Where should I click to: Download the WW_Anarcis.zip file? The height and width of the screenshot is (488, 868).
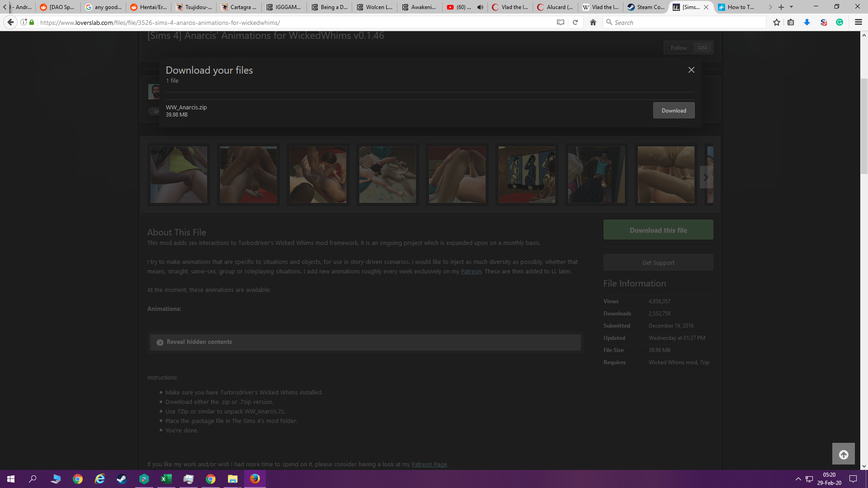674,110
